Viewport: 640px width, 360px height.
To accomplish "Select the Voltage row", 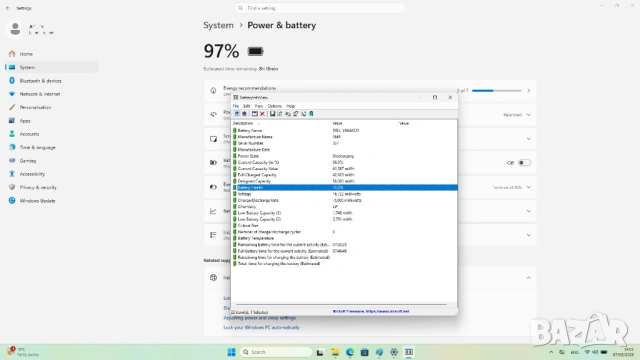I will pos(344,194).
